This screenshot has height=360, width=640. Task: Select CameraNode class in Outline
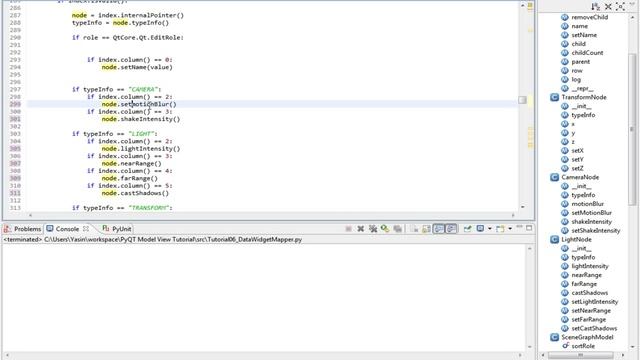pyautogui.click(x=580, y=177)
